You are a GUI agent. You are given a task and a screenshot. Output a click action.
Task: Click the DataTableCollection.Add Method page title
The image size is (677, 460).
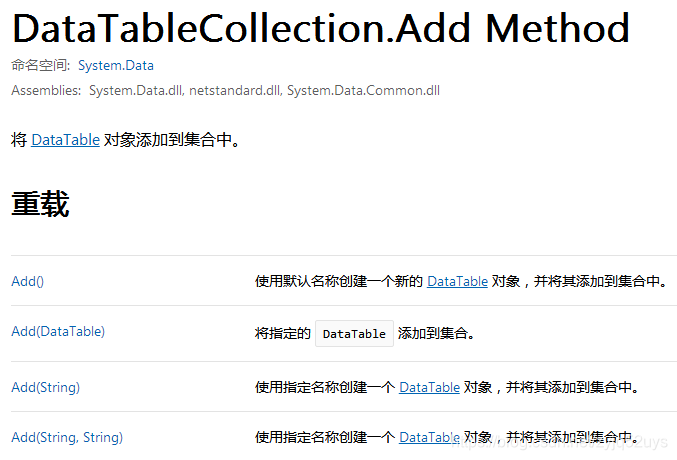coord(321,29)
